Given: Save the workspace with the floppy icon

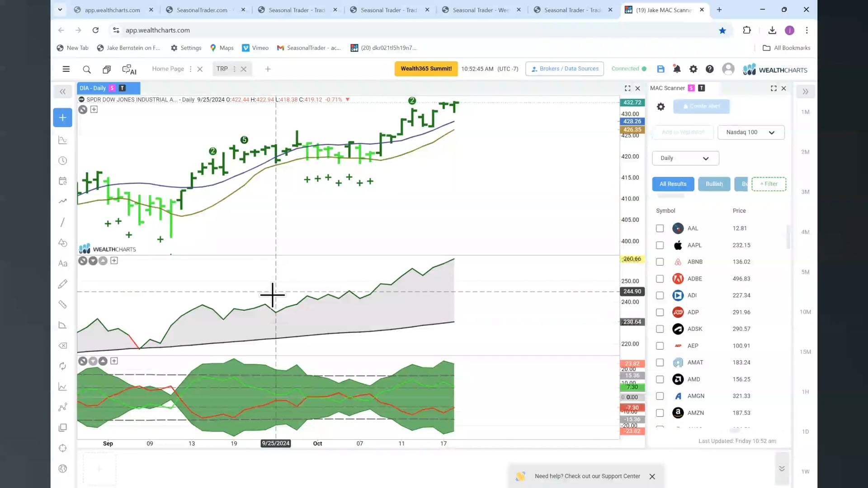Looking at the screenshot, I should (660, 69).
